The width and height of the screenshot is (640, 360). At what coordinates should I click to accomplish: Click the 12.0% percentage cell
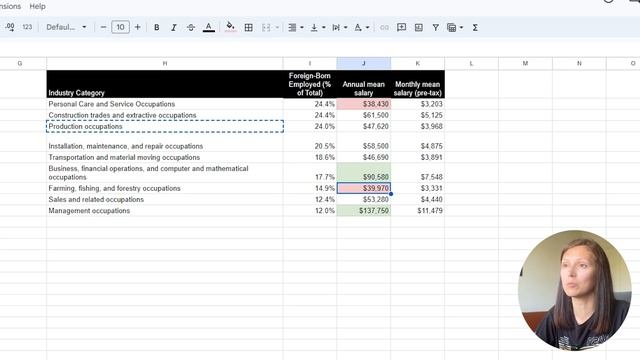tap(310, 211)
